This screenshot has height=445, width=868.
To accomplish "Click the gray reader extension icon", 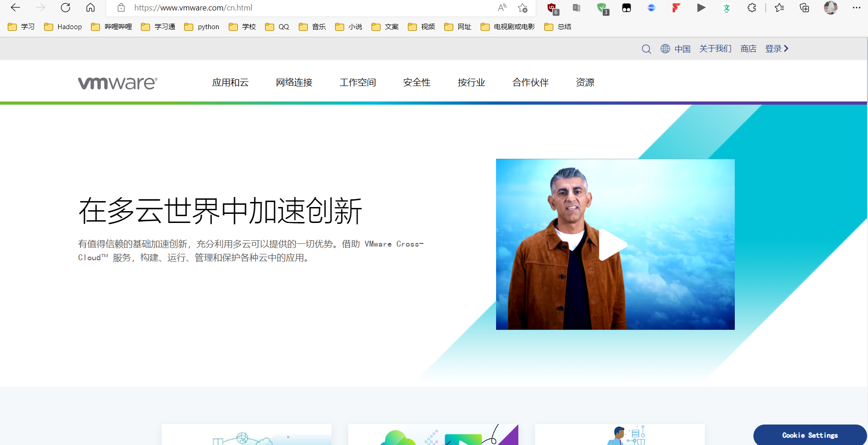I will [577, 8].
